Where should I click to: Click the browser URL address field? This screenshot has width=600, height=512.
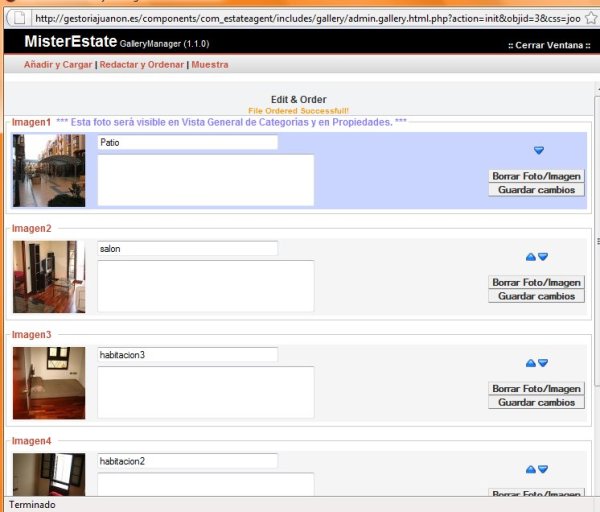pyautogui.click(x=307, y=18)
